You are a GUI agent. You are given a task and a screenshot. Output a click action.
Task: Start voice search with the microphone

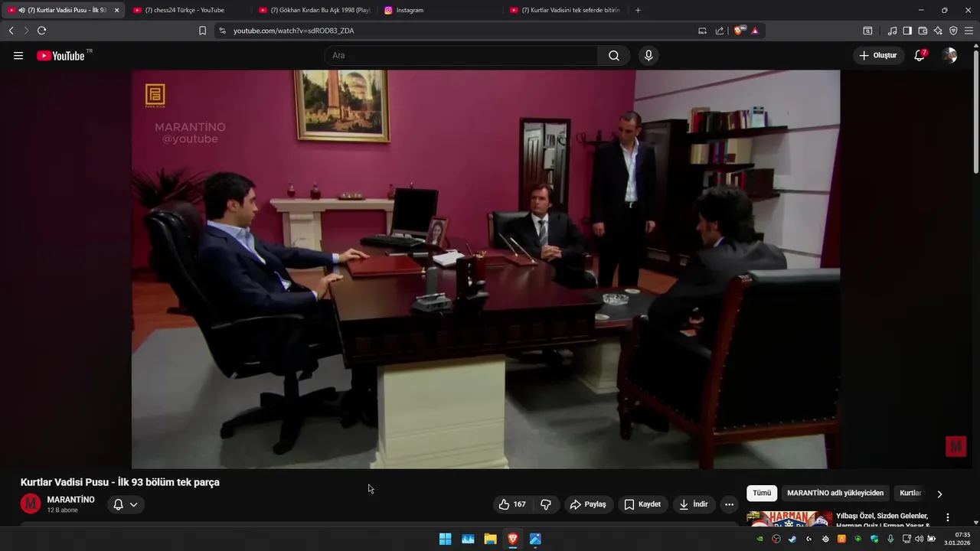click(x=648, y=55)
